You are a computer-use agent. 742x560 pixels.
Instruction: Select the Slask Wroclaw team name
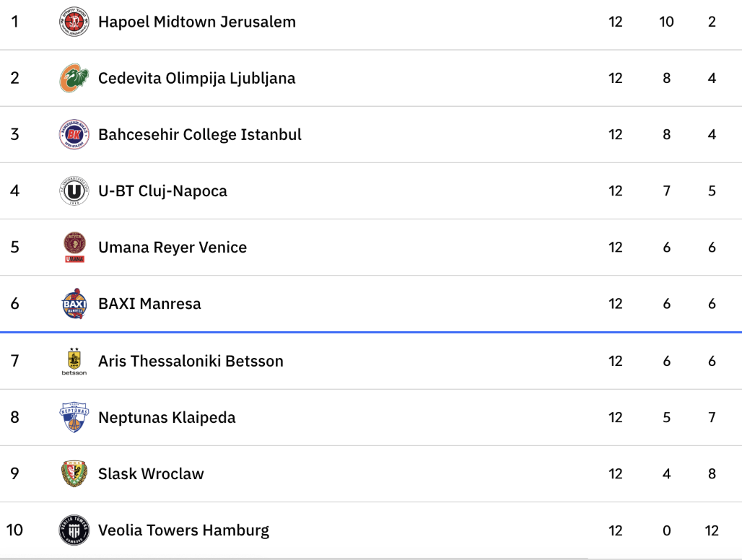[151, 474]
